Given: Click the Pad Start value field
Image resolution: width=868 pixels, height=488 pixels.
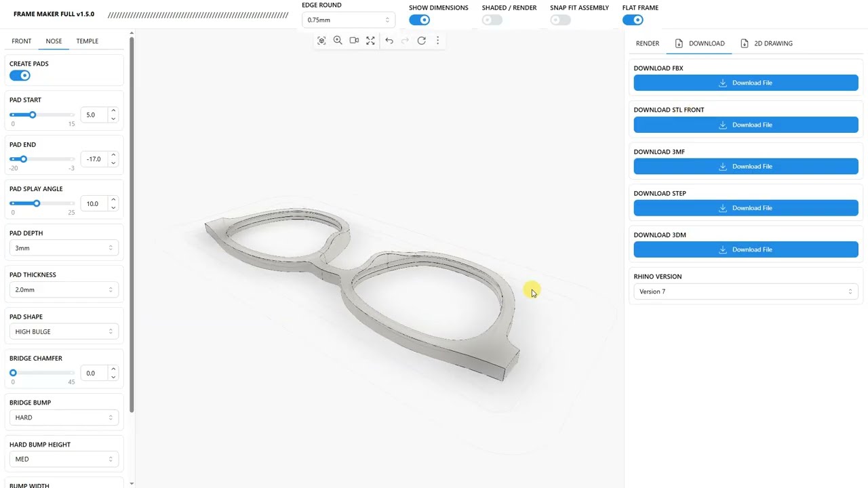Looking at the screenshot, I should click(94, 115).
